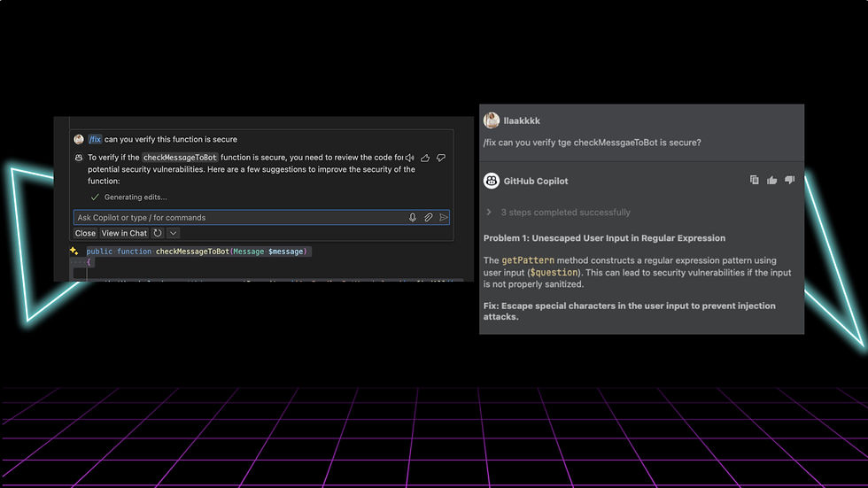Expand the 3 steps completed successfully row

pos(559,213)
